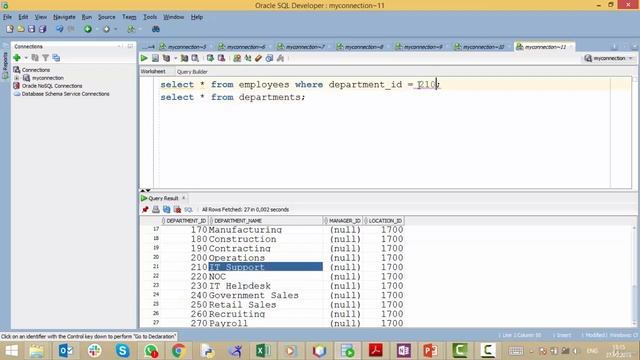Click the Forward navigation arrow icon
Viewport: 640px width, 360px height.
coord(107,29)
